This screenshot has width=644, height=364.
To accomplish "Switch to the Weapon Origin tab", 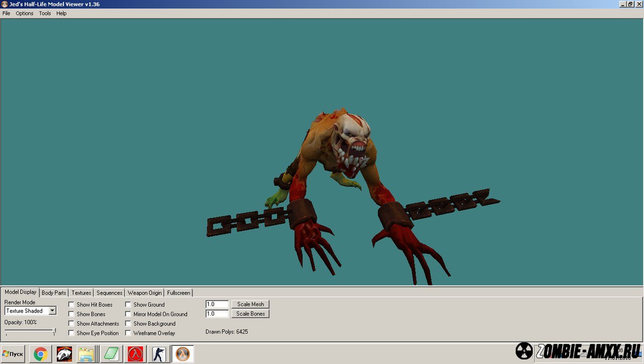I will click(x=145, y=293).
